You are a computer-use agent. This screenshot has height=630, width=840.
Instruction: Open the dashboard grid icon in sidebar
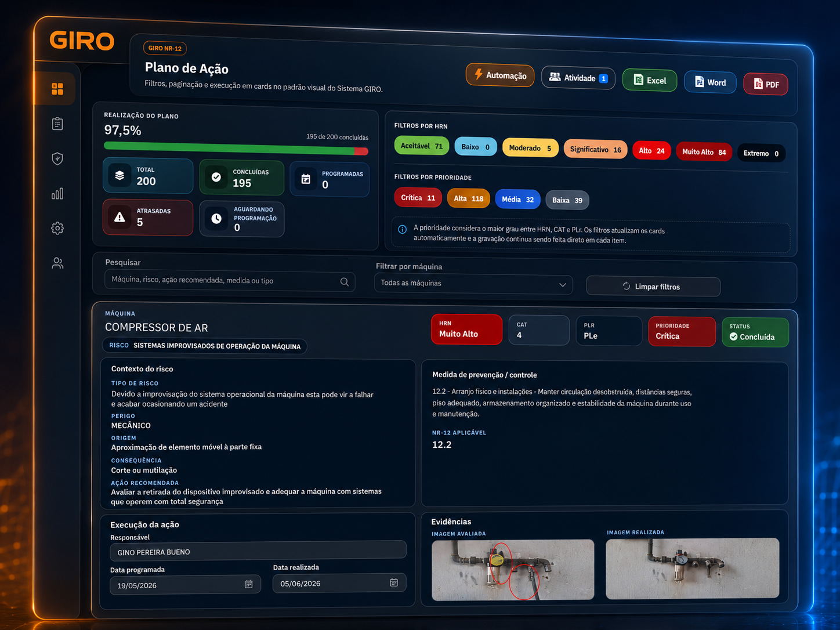point(57,89)
